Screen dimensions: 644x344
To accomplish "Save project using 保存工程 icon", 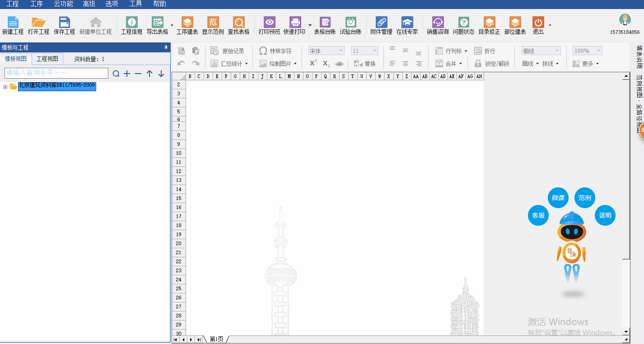I will click(64, 25).
